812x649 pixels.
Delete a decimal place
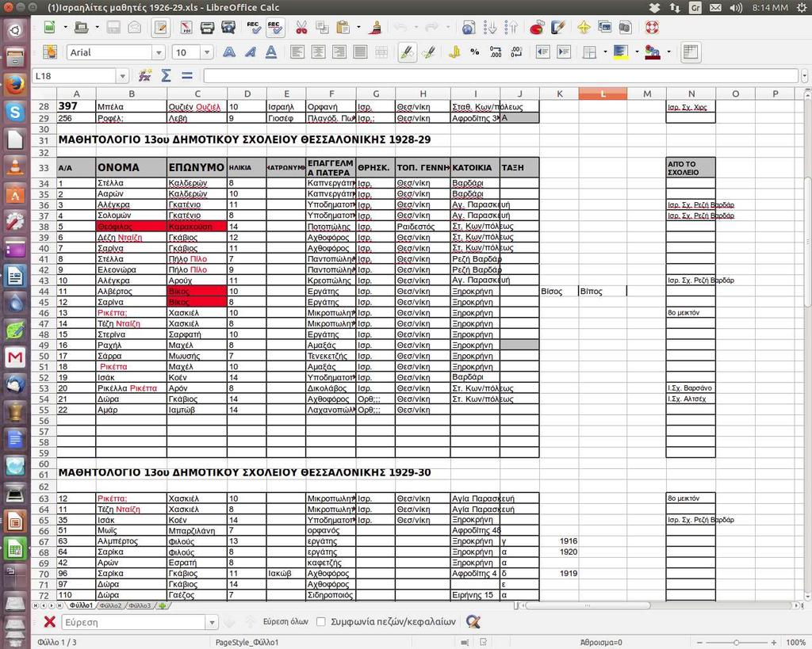coord(516,52)
